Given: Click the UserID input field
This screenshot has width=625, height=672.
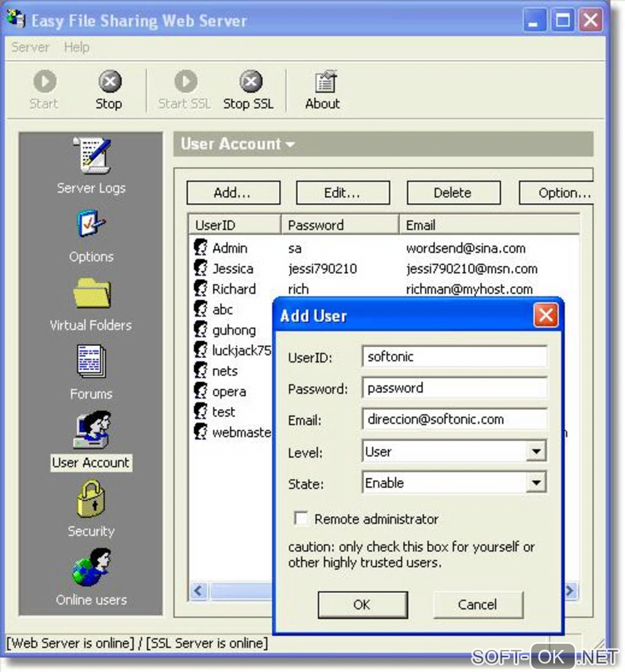Looking at the screenshot, I should coord(455,357).
